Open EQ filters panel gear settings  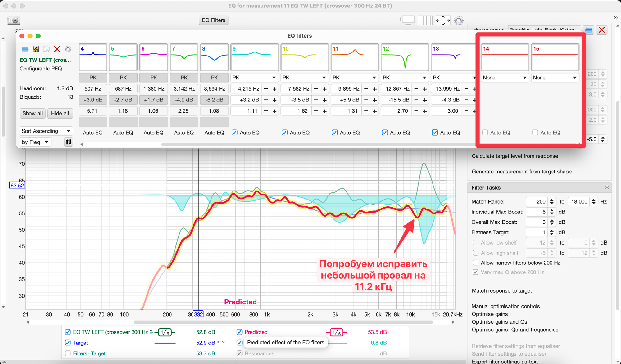pyautogui.click(x=68, y=49)
